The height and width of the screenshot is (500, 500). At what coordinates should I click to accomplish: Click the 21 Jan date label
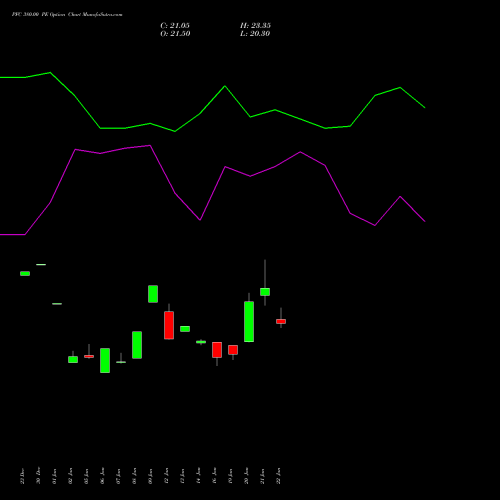pos(262,476)
